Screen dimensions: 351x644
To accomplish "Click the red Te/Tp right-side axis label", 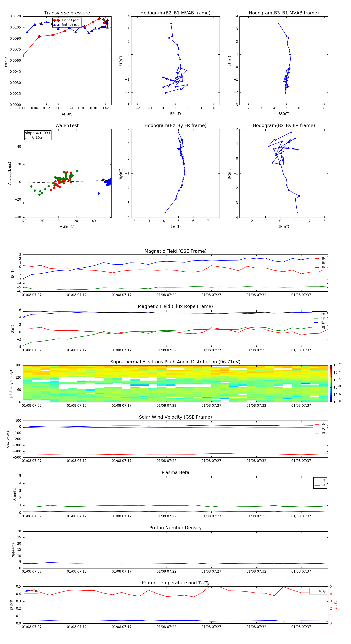I will pos(336,605).
